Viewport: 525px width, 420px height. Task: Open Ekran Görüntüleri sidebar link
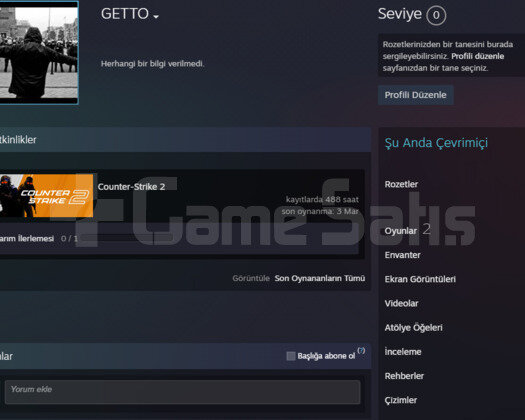(x=420, y=279)
